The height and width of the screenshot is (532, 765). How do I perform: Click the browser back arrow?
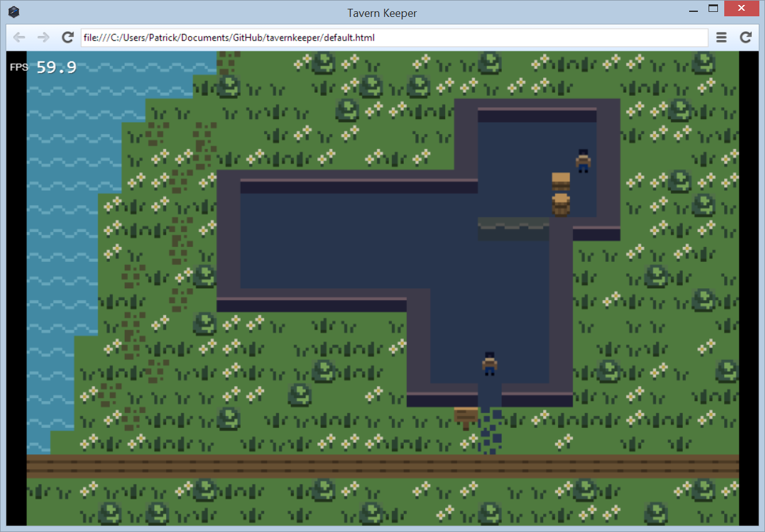click(19, 38)
